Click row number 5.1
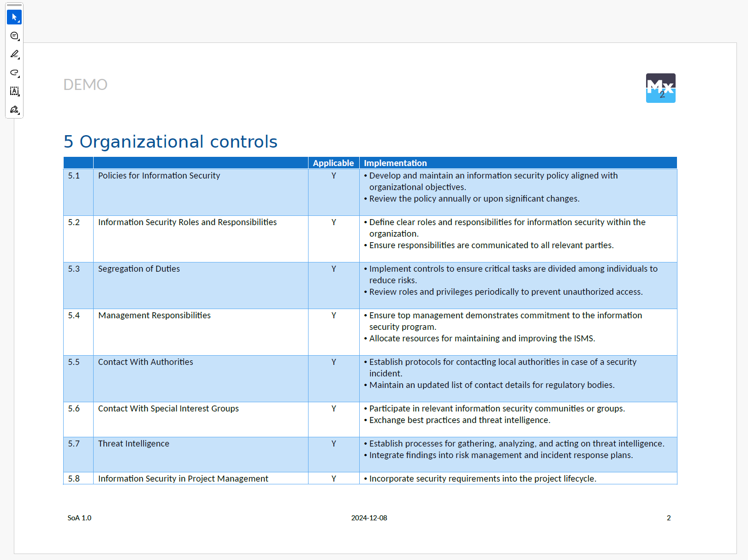The image size is (748, 560). tap(74, 176)
